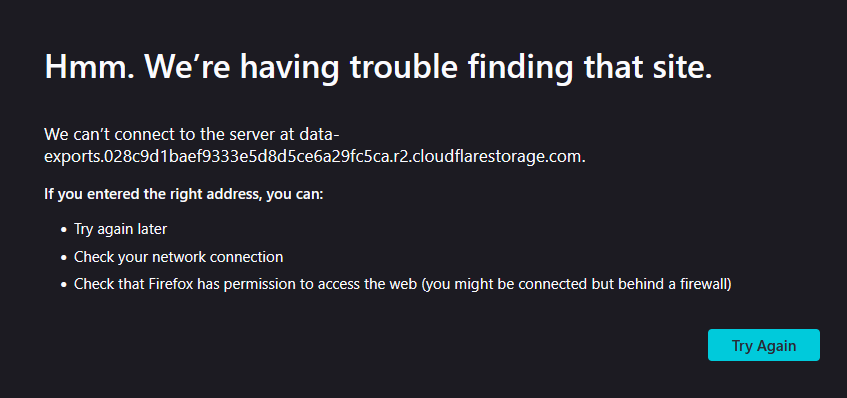Select the 'Hmm.' word in the heading
This screenshot has height=398, width=847.
(89, 66)
